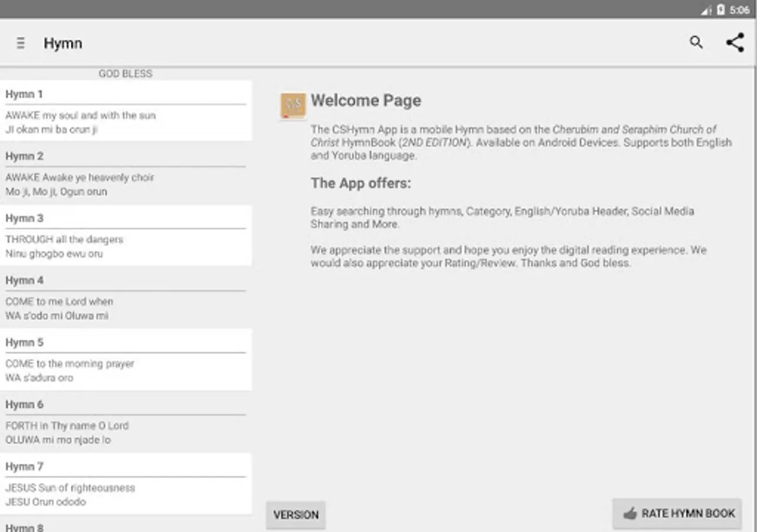Select 'WA s'adura oro'
The height and width of the screenshot is (532, 757).
coord(40,378)
